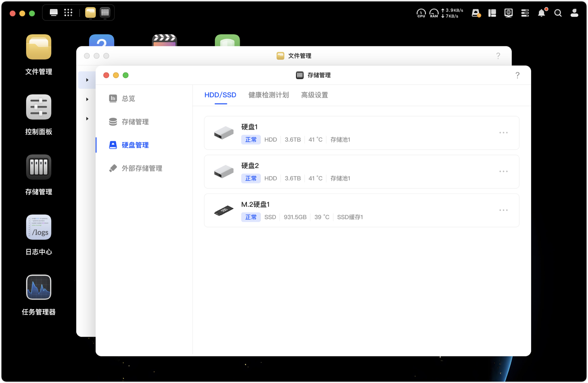This screenshot has height=383, width=588.
Task: Maximize the 存储管理 window
Action: 126,75
